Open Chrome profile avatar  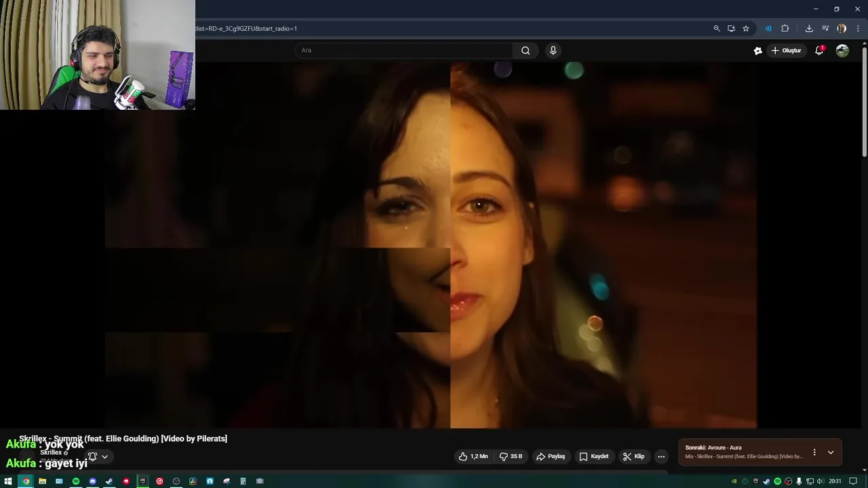(x=842, y=28)
